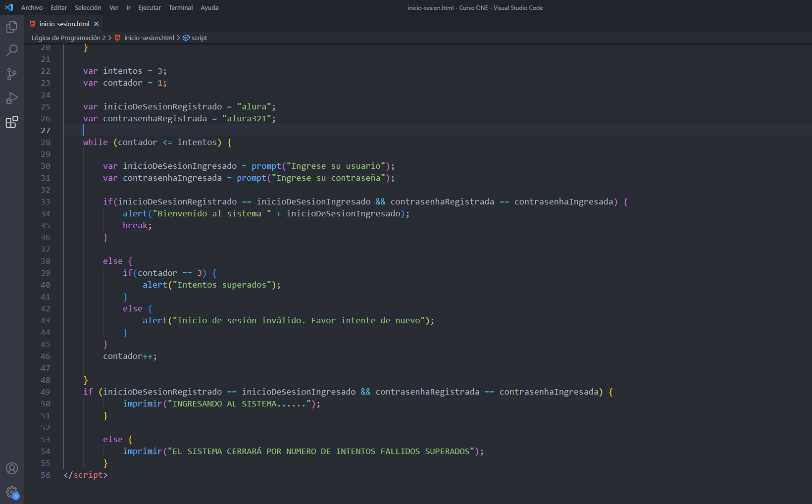Click line number 49 in the gutter
This screenshot has width=812, height=504.
tap(46, 392)
